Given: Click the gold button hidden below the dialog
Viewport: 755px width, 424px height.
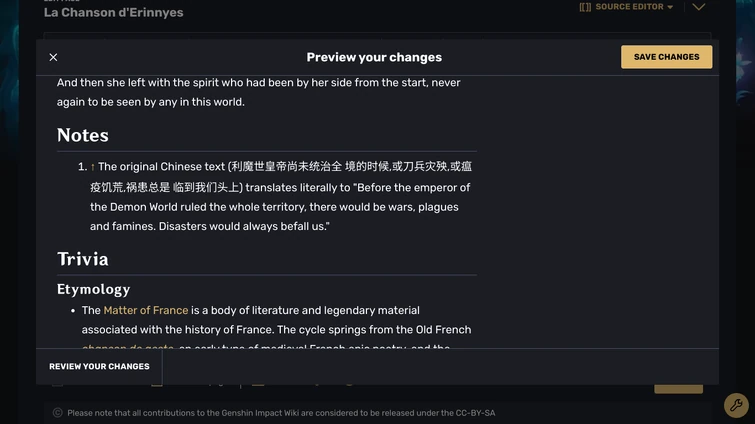Looking at the screenshot, I should [x=678, y=388].
